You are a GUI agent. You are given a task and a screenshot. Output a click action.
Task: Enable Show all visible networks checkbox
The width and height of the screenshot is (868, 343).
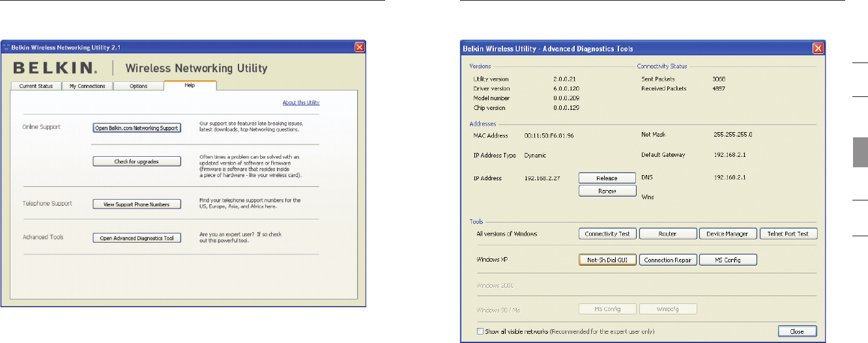click(480, 331)
